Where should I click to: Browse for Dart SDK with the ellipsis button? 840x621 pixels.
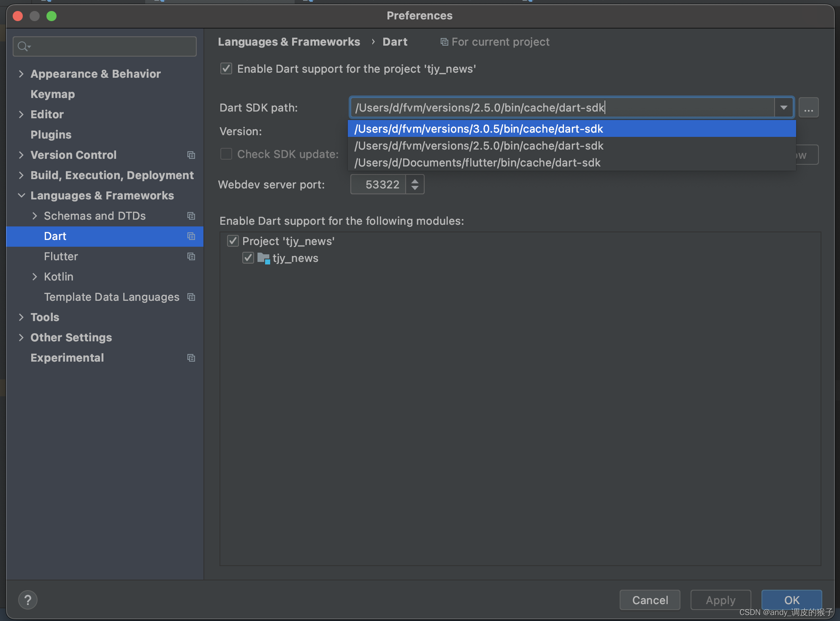coord(808,108)
